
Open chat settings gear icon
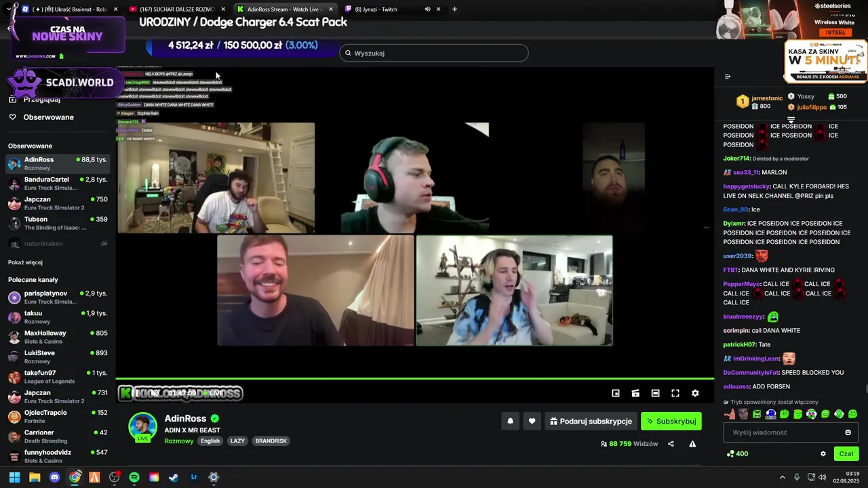click(823, 453)
